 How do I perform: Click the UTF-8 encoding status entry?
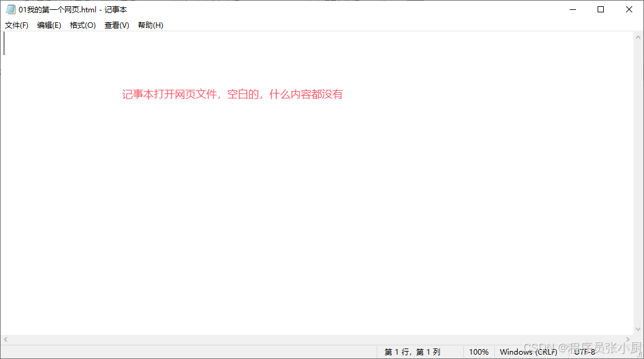click(585, 352)
